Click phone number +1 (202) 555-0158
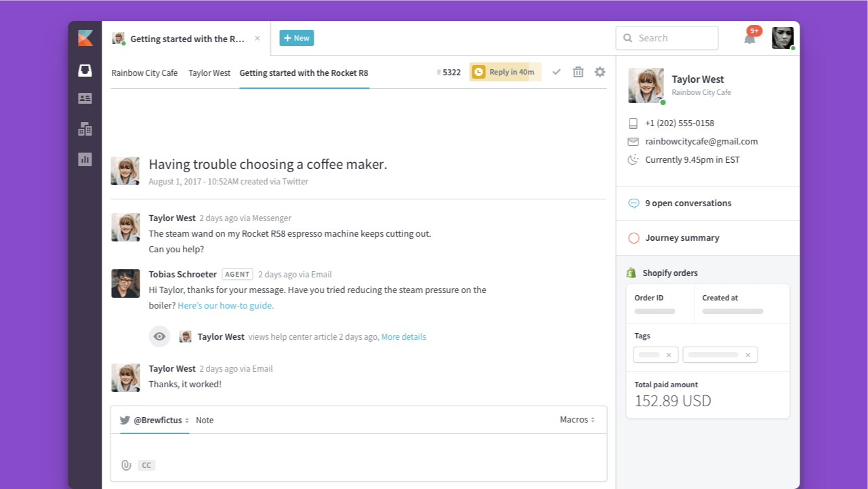The height and width of the screenshot is (489, 868). pyautogui.click(x=680, y=123)
